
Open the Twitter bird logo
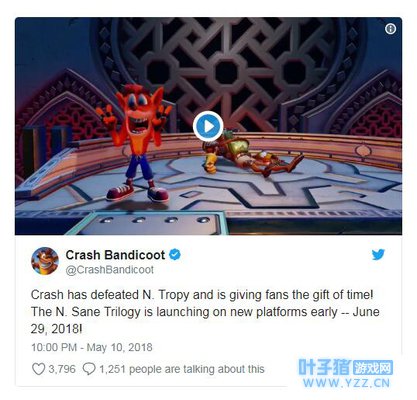[378, 255]
